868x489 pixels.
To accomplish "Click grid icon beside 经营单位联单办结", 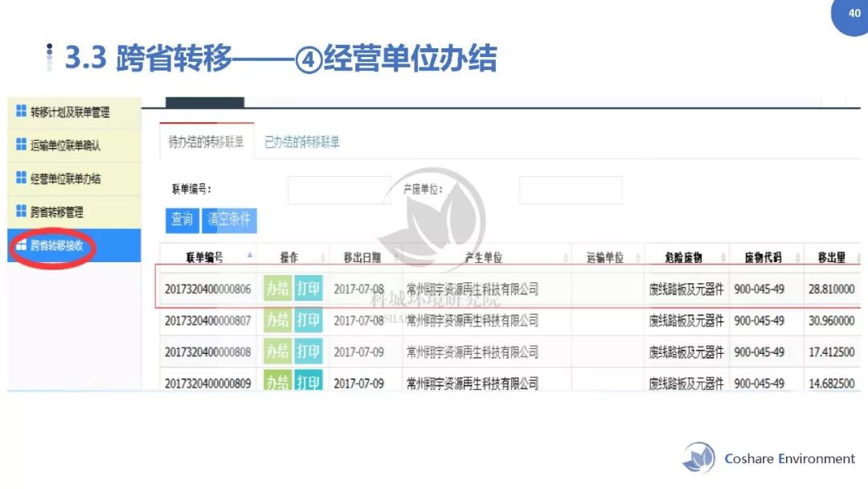I will [x=21, y=179].
